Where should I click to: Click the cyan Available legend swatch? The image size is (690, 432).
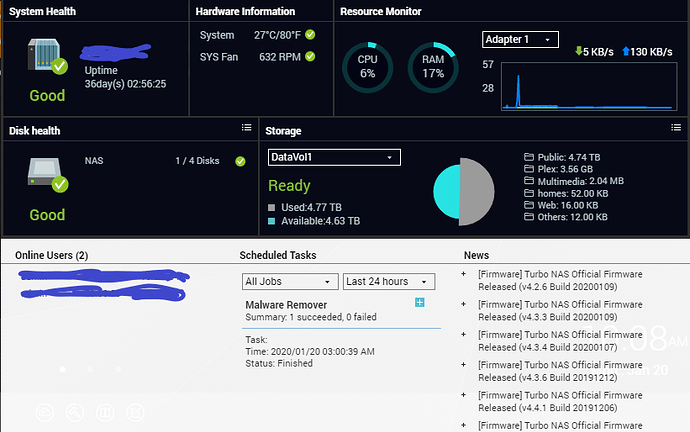[272, 221]
